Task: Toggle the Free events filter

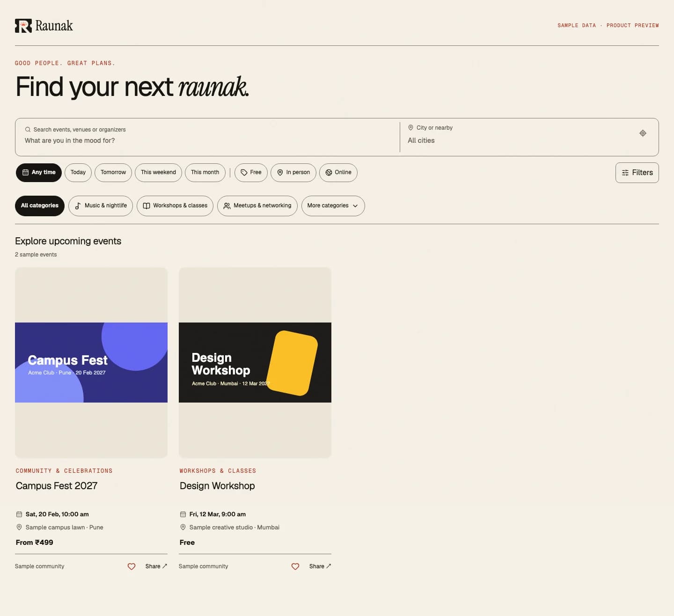Action: tap(251, 173)
